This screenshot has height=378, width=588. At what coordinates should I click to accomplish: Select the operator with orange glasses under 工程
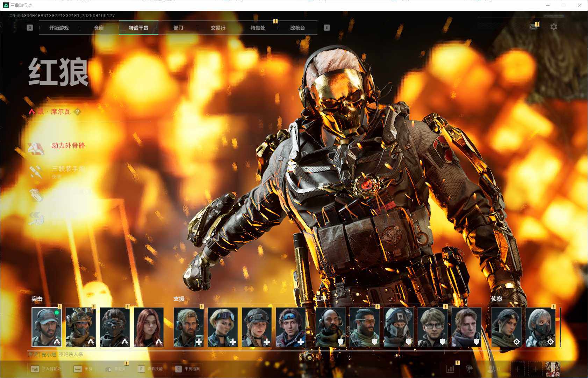pos(365,327)
